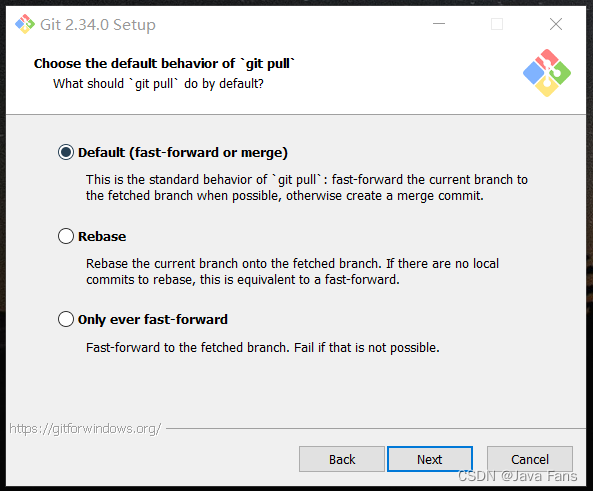Click the fast-forward failure description text

click(x=263, y=348)
